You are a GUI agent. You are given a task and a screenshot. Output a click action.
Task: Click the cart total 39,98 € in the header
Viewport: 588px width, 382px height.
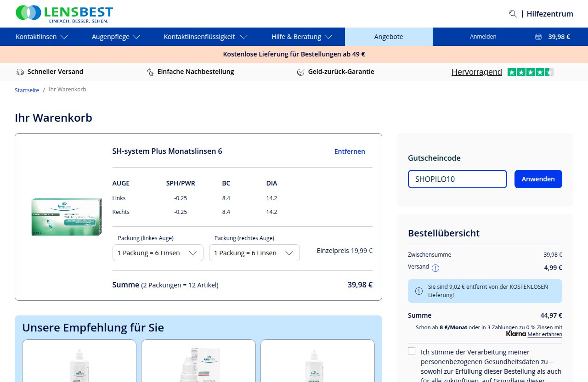point(559,37)
